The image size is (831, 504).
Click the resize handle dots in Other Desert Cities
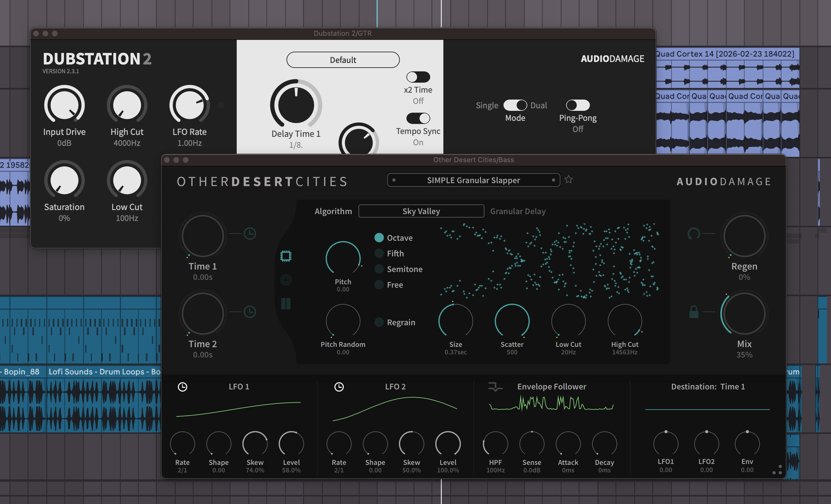click(777, 470)
